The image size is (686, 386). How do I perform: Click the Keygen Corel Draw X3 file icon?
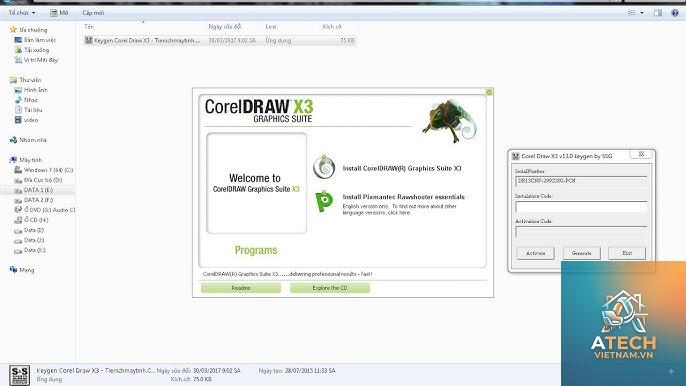[x=88, y=40]
